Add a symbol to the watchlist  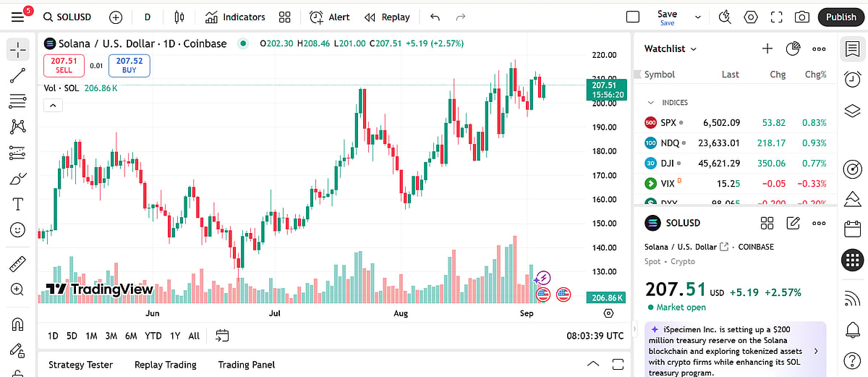click(x=767, y=48)
